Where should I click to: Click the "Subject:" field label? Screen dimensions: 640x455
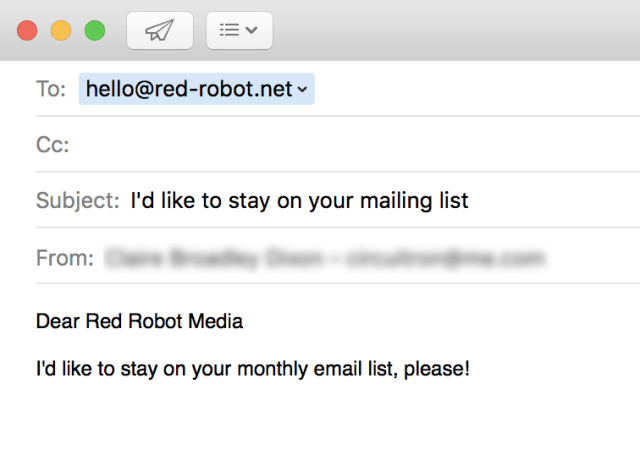(78, 200)
